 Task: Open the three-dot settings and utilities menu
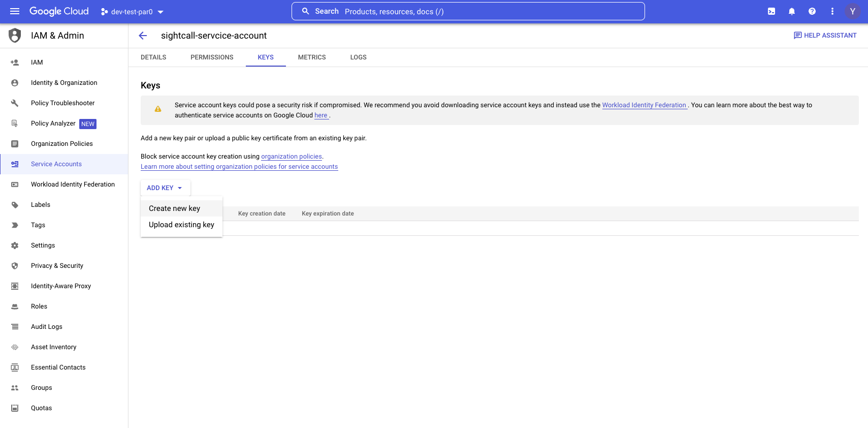[x=832, y=11]
